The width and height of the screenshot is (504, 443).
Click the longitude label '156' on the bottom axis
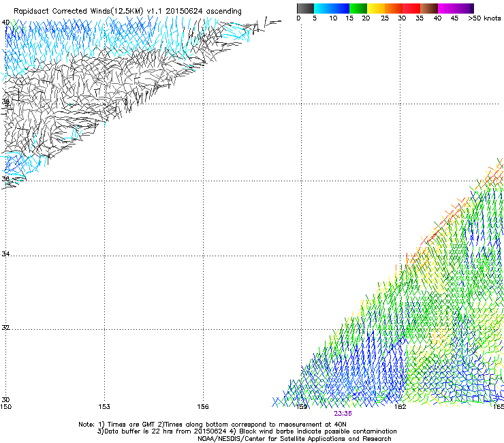pyautogui.click(x=203, y=407)
